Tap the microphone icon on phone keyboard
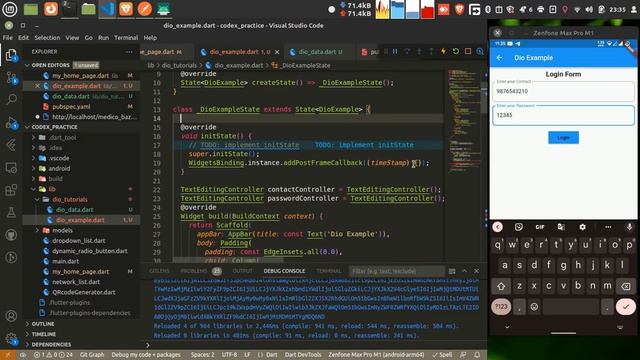640x360 pixels. click(x=629, y=227)
